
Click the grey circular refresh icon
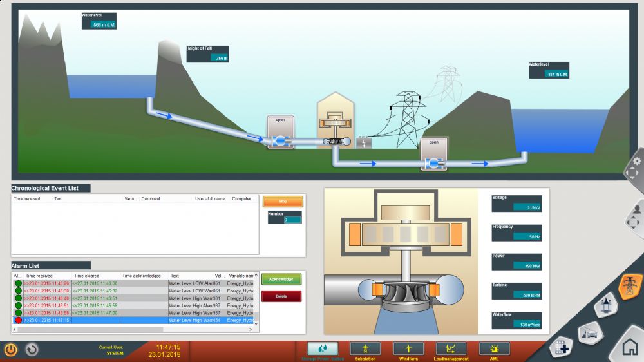(32, 349)
